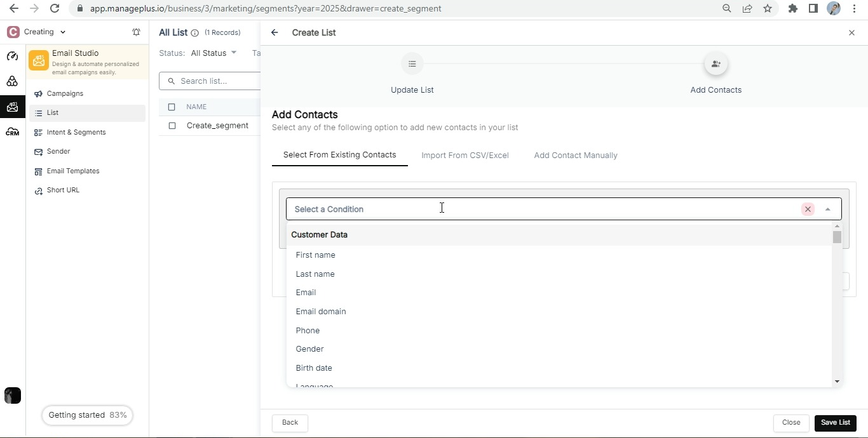Choose Phone condition
The width and height of the screenshot is (868, 438).
(559, 331)
